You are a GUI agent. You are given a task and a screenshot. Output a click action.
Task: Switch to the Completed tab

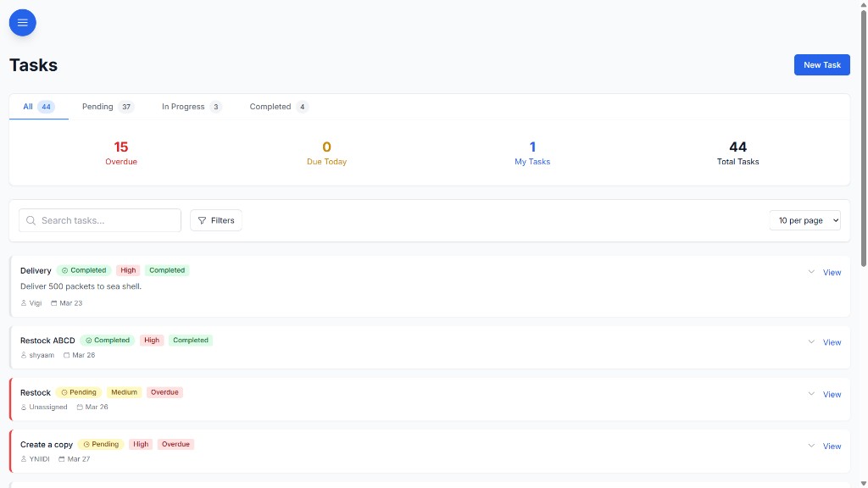[x=278, y=107]
